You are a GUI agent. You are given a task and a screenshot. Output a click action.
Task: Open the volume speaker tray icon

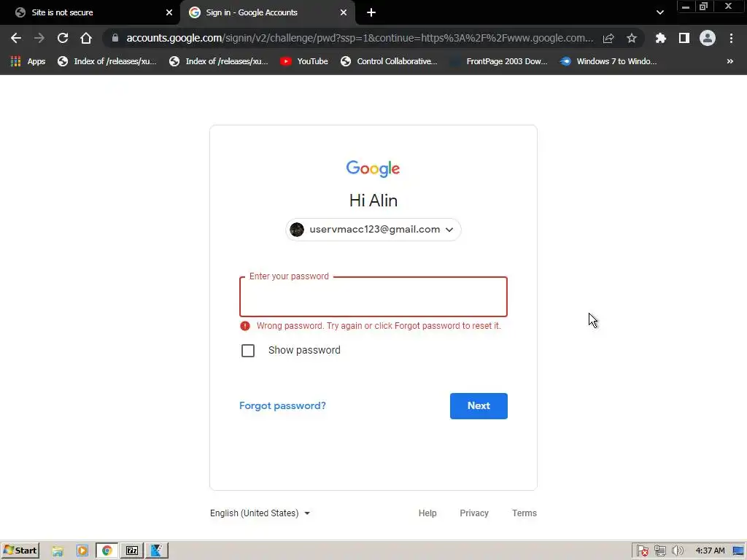pos(677,551)
